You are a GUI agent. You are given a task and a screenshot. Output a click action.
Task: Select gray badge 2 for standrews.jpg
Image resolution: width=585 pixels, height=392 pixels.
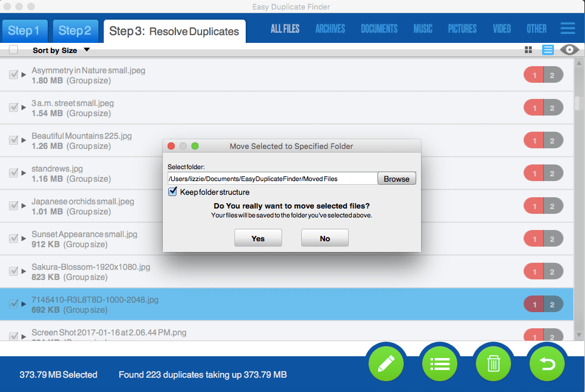(x=553, y=173)
